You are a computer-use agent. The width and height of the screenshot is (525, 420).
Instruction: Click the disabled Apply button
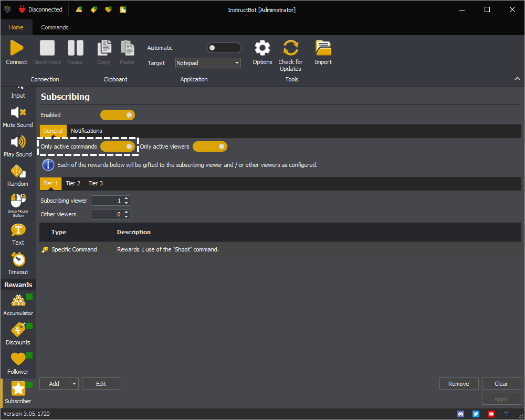(x=501, y=399)
